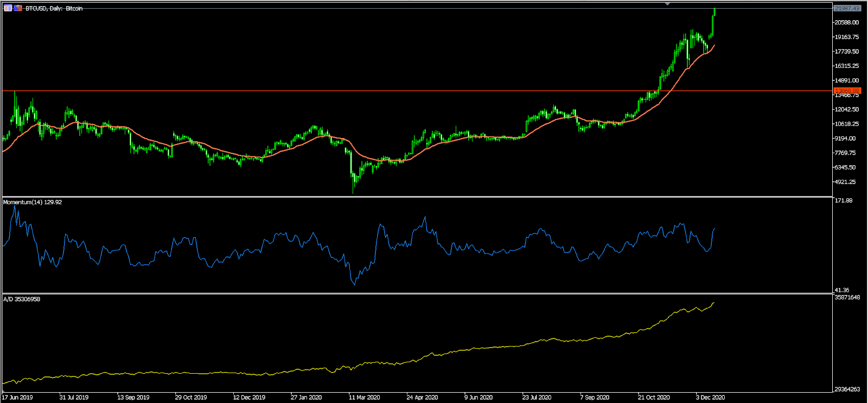Click the A/D 35306958 indicator label
The height and width of the screenshot is (403, 868).
click(x=22, y=299)
